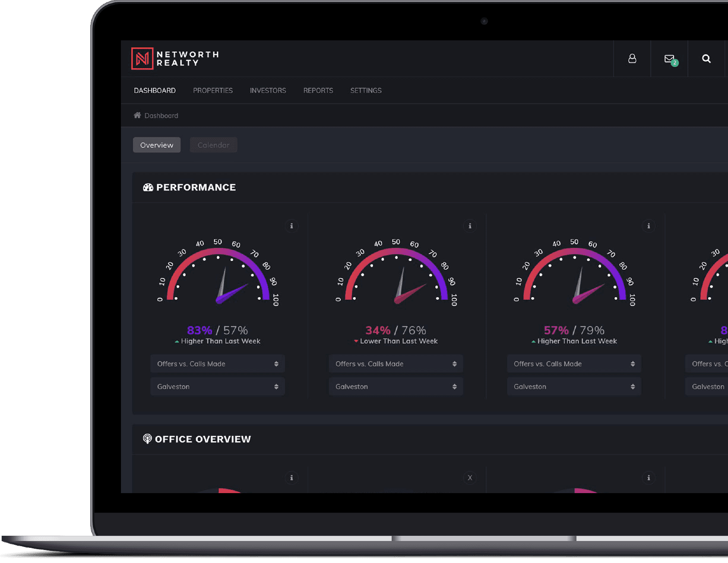The image size is (728, 563).
Task: Show info for the third Office Overview card
Action: 649,478
